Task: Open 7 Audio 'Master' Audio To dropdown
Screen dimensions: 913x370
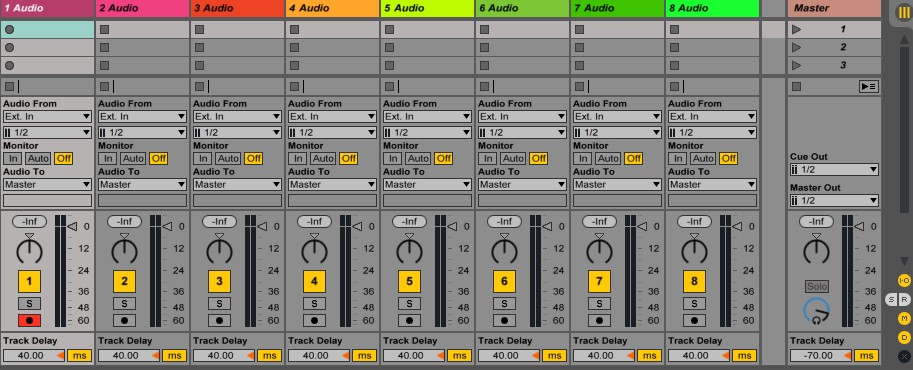Action: [x=617, y=185]
